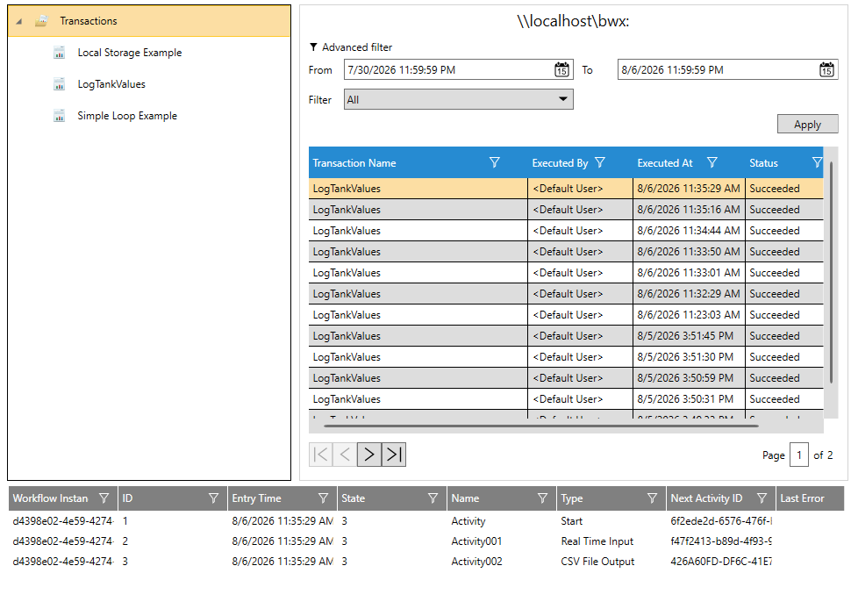Viewport: 851px width, 616px height.
Task: Filter the Transaction Name column
Action: (495, 162)
